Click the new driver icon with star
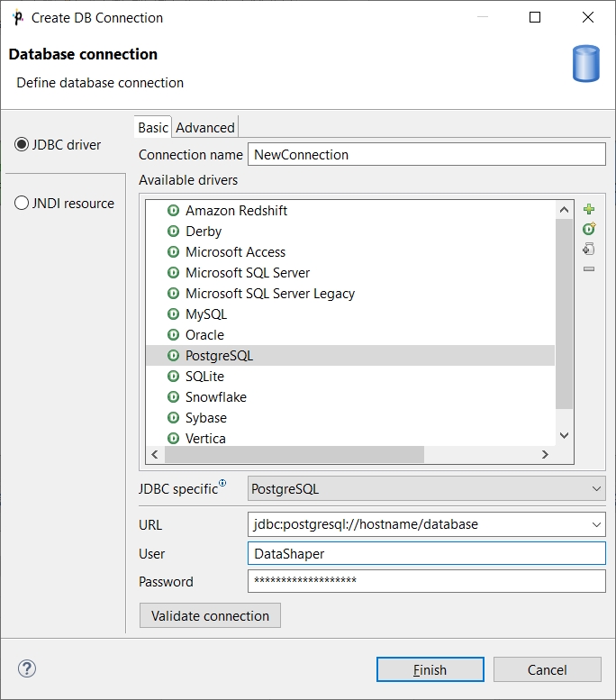 pos(589,230)
